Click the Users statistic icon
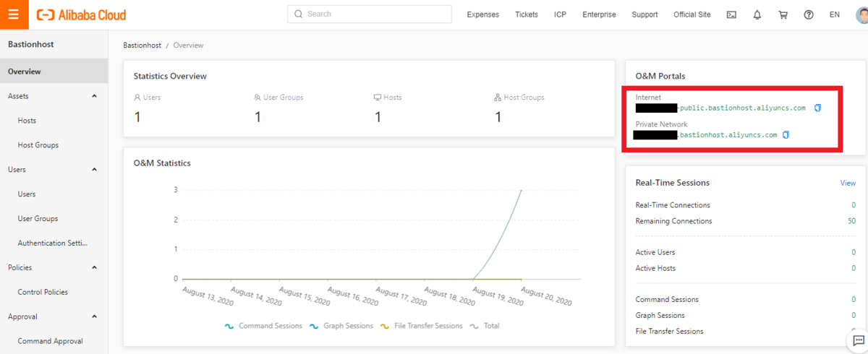The height and width of the screenshot is (354, 868). point(137,98)
